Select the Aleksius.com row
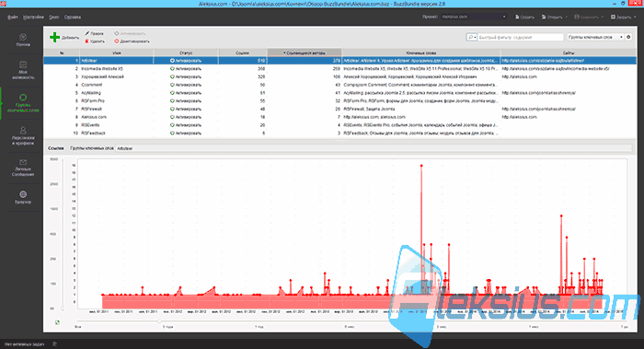This screenshot has height=349, width=644. 340,117
